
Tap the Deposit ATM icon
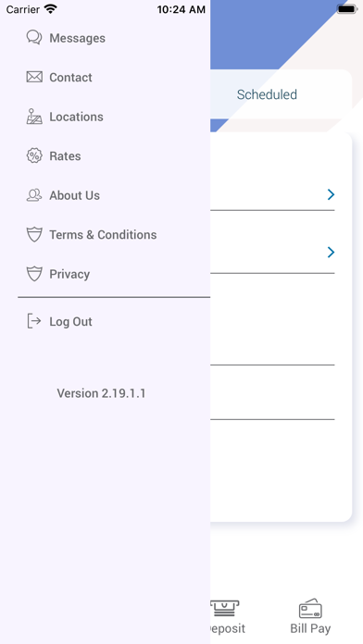[x=225, y=608]
